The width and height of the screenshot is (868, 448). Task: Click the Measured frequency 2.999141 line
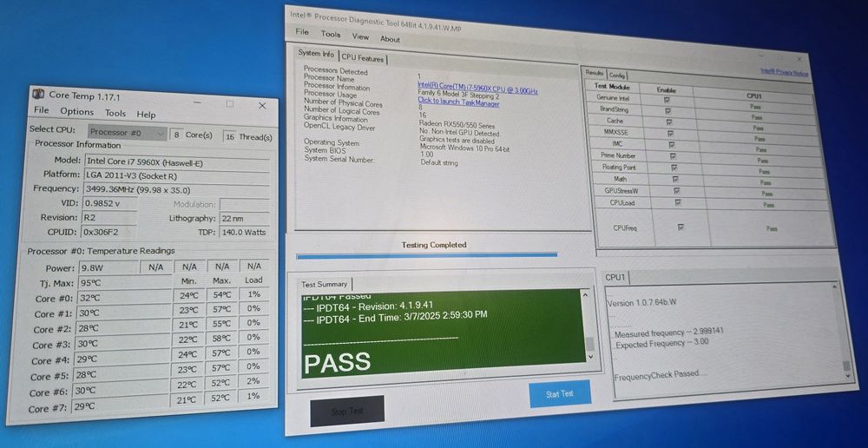click(667, 333)
